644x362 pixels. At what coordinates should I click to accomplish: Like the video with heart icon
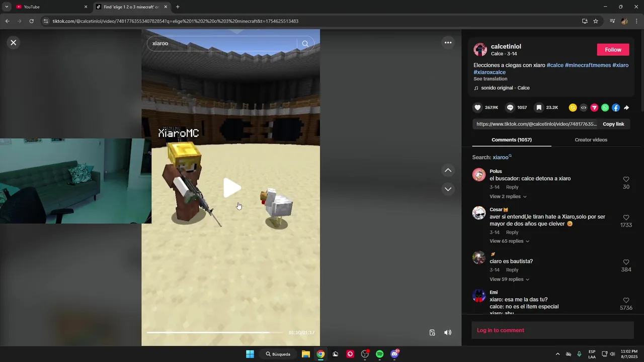click(x=478, y=108)
